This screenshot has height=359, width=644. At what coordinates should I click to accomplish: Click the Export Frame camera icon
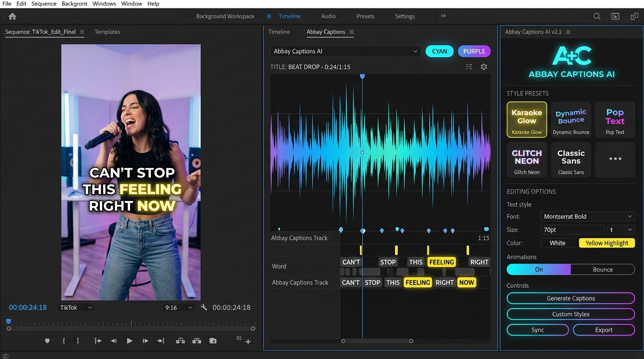pos(213,341)
